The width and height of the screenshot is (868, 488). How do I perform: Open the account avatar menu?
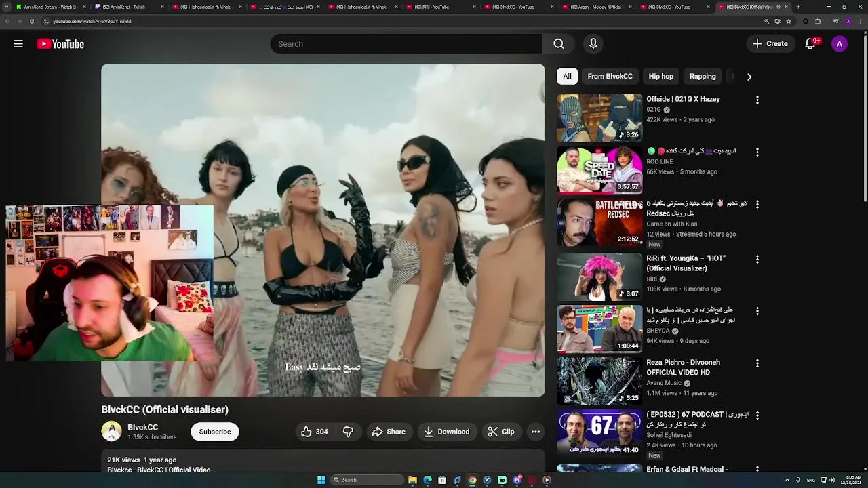(x=840, y=44)
